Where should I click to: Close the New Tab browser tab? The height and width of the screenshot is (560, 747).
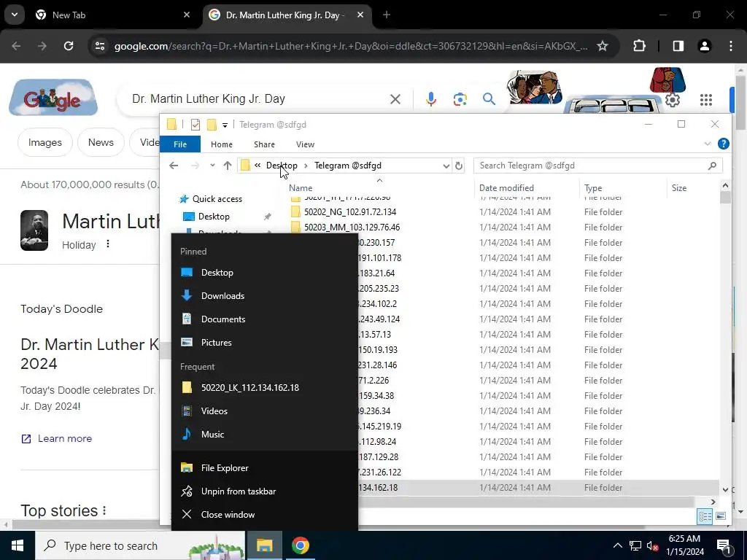click(187, 15)
